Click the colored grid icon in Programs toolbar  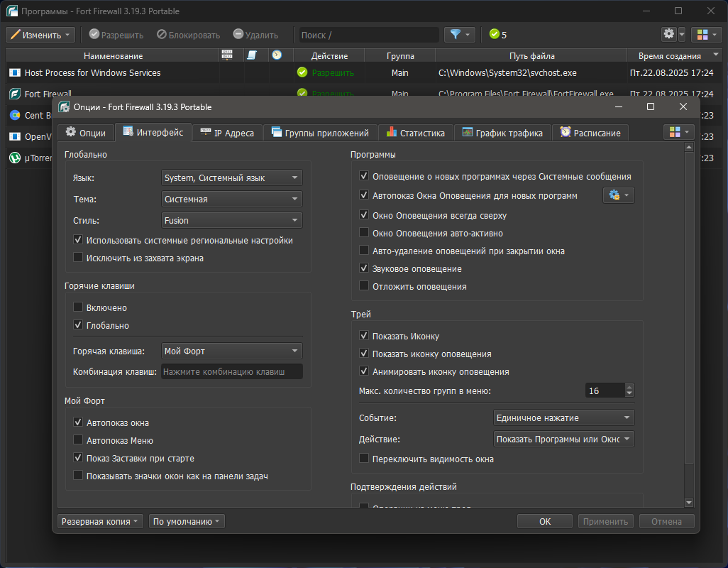tap(702, 35)
